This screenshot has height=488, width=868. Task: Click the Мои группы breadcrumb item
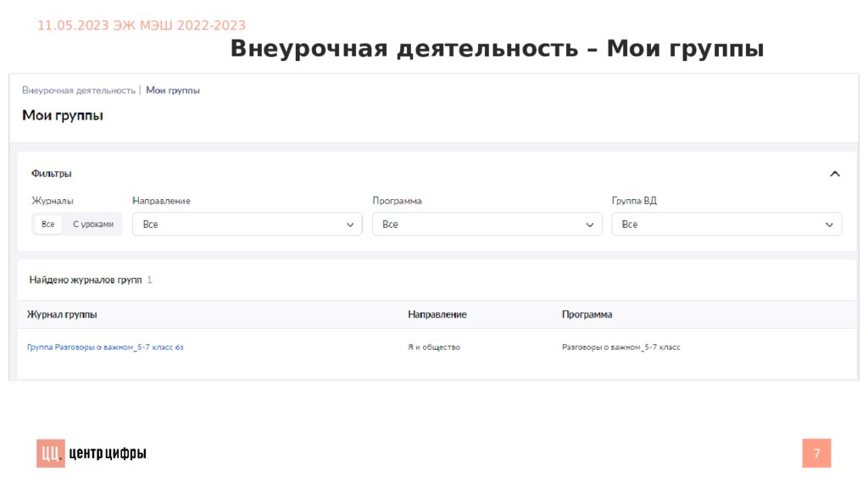pyautogui.click(x=173, y=90)
